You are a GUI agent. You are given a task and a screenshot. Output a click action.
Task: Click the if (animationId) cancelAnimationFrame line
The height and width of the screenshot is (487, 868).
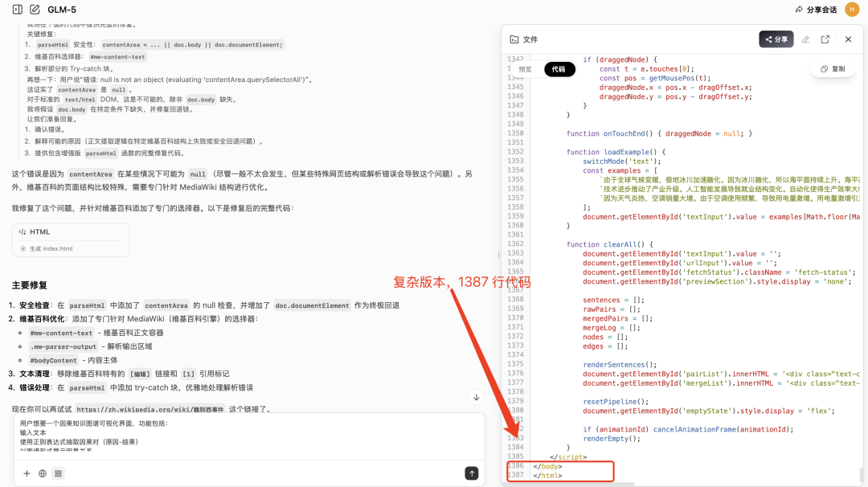pos(688,429)
